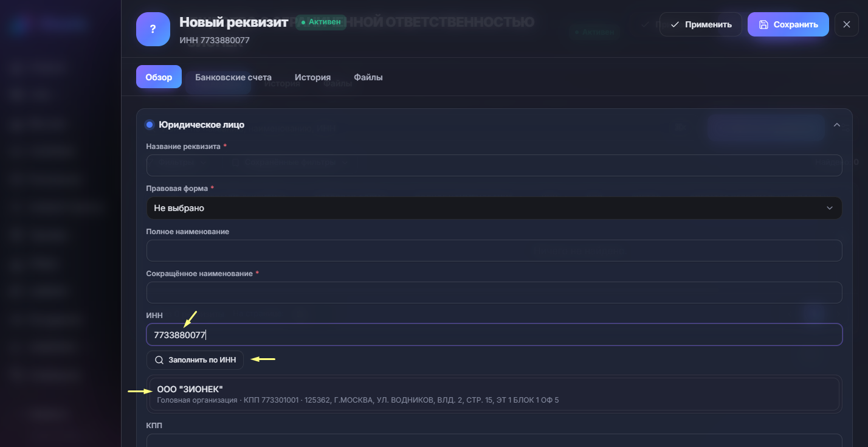Screen dimensions: 868x447
Task: Save the requisite with Сохранить
Action: pos(788,24)
